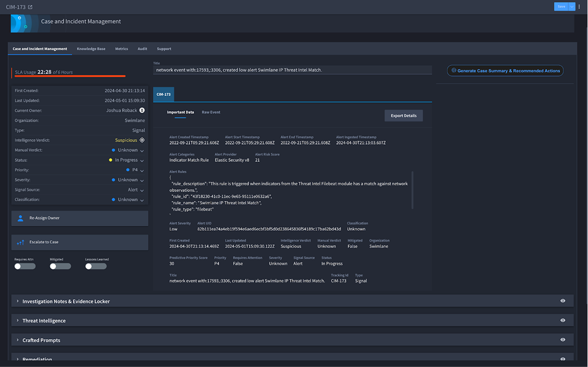
Task: Switch to the Knowledge Base tab
Action: pos(91,49)
